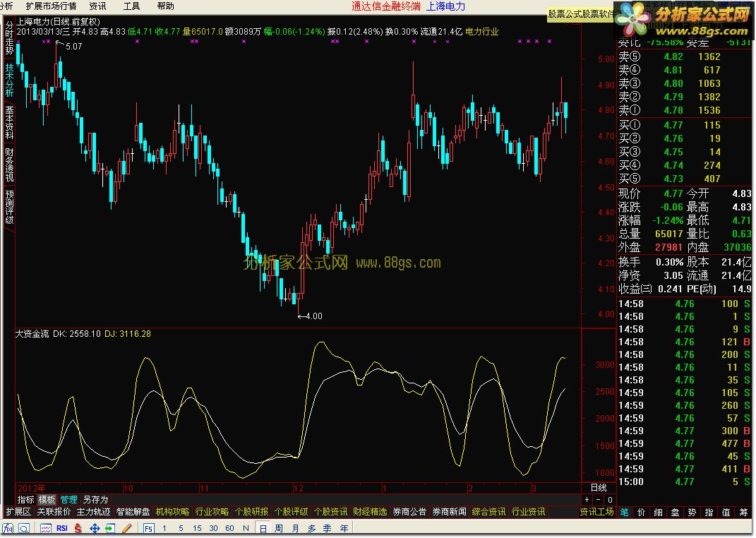
Task: Open the 个股评级 tab
Action: [292, 512]
